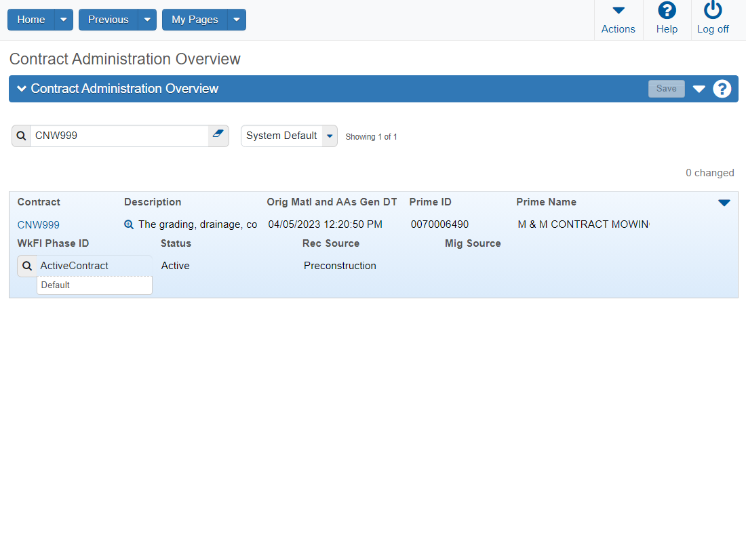Click the Save button
Viewport: 746px width, 560px height.
point(666,89)
